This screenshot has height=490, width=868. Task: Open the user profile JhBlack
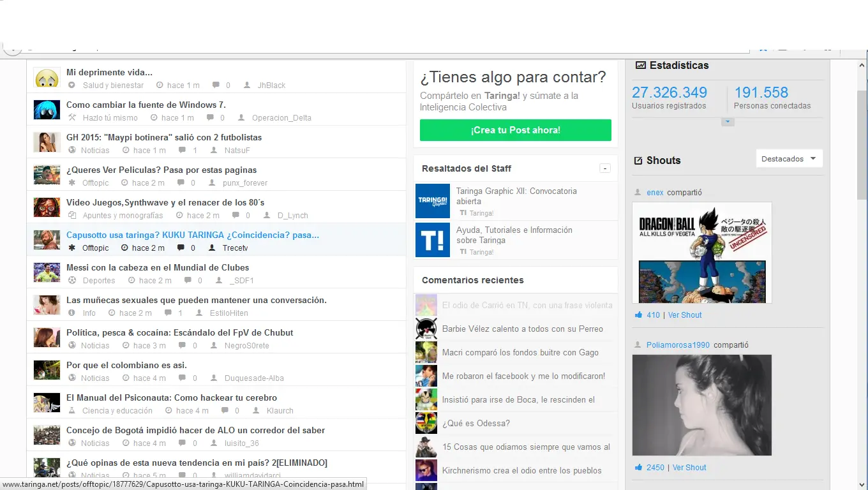pyautogui.click(x=271, y=85)
